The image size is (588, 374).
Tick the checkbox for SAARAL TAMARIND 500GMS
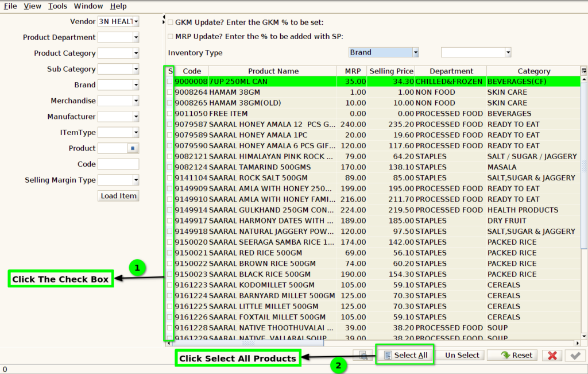click(169, 167)
